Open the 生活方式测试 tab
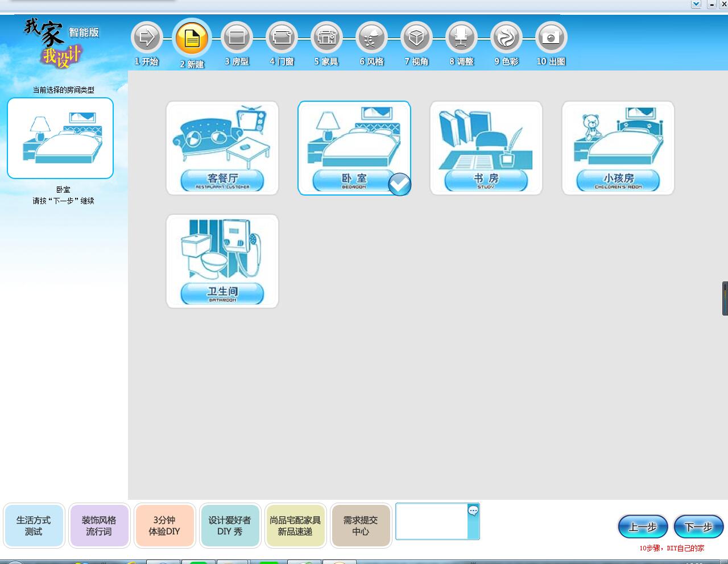728x564 pixels. (34, 526)
